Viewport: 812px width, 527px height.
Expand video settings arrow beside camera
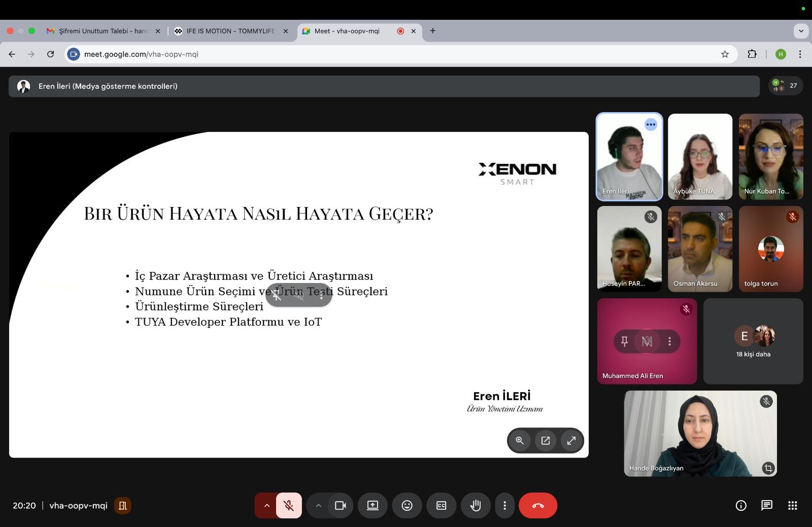(x=318, y=506)
